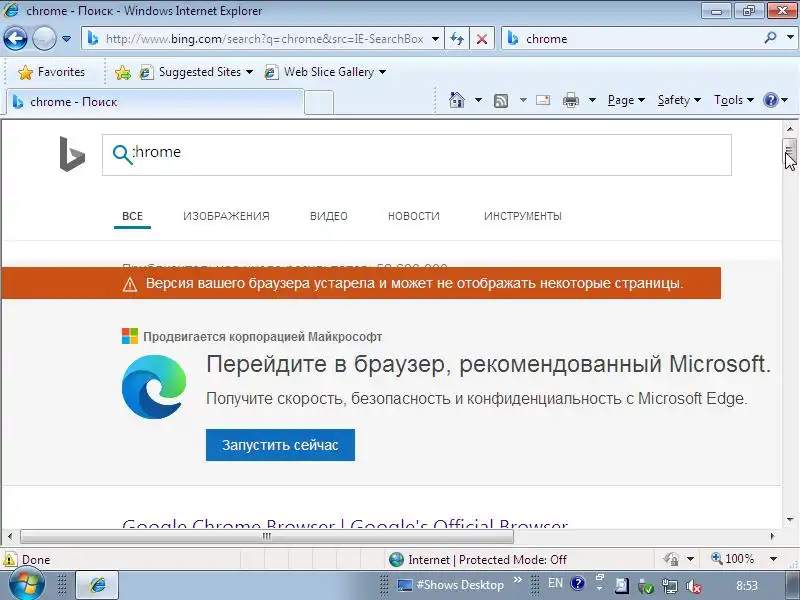Click the Add to Favorites Bar star icon
Image resolution: width=800 pixels, height=600 pixels.
point(122,72)
